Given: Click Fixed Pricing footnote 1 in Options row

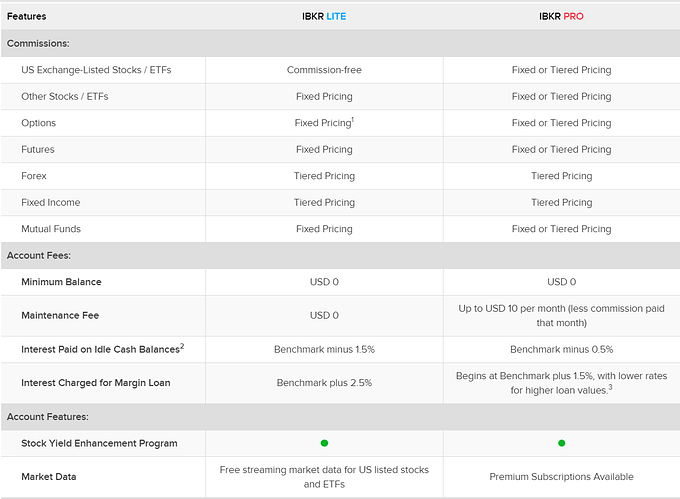Looking at the screenshot, I should click(324, 123).
